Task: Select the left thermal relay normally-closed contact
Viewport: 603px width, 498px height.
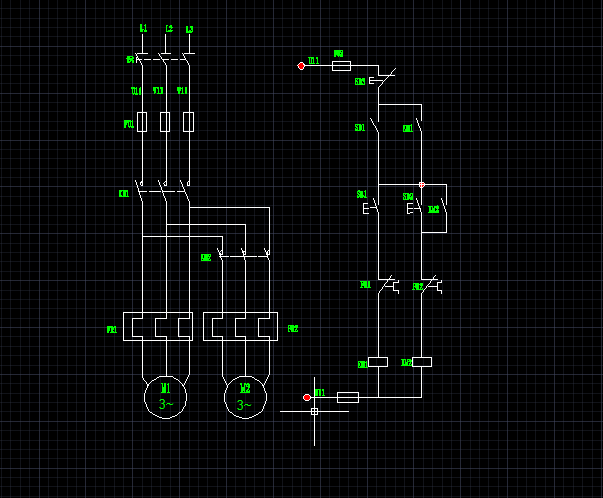Action: click(x=388, y=285)
